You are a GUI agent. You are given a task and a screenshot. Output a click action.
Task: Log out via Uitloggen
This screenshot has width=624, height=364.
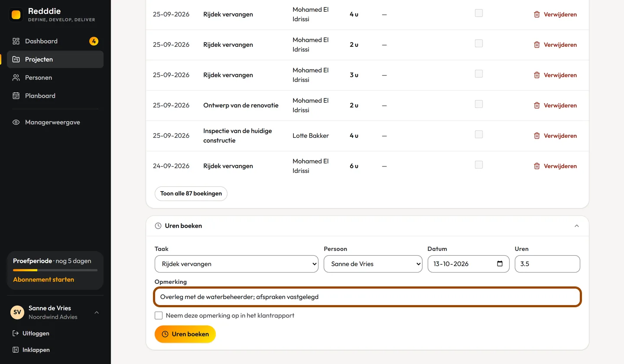(30, 333)
